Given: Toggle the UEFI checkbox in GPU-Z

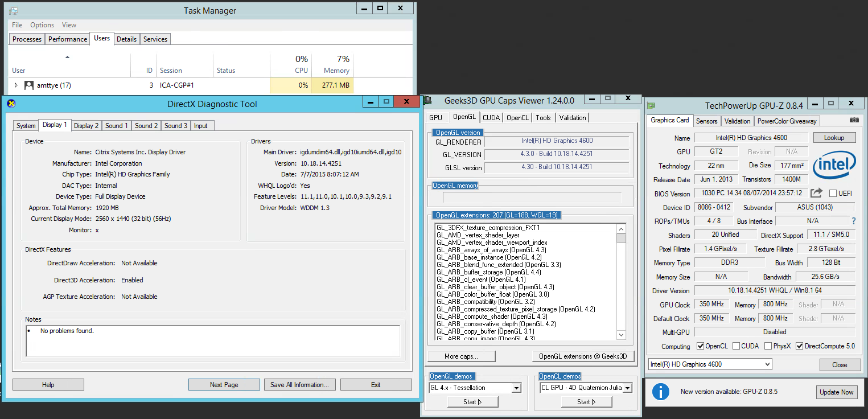Looking at the screenshot, I should [x=833, y=194].
